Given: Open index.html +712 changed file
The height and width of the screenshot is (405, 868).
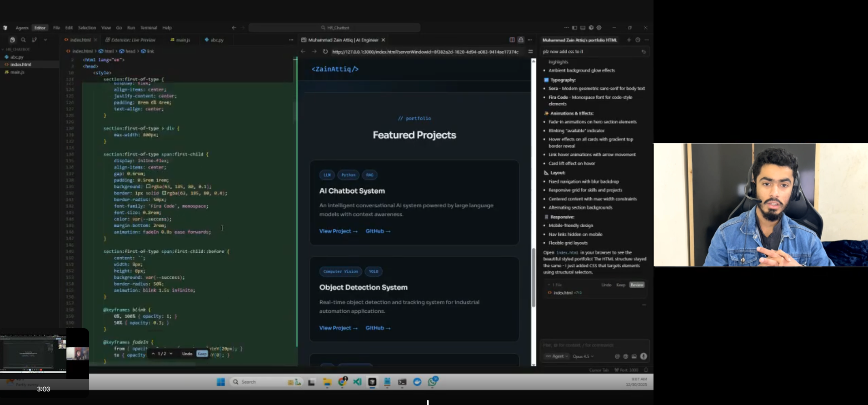Looking at the screenshot, I should (565, 293).
